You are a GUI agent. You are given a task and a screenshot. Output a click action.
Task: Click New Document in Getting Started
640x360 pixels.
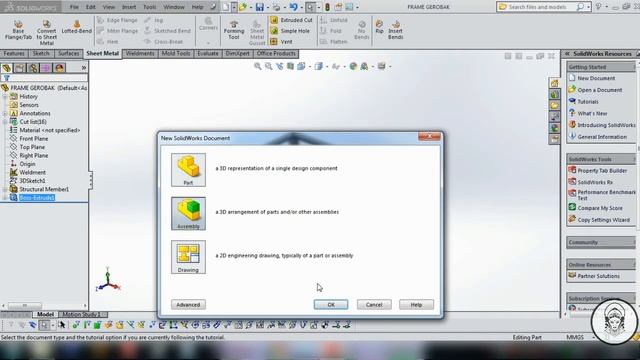596,78
